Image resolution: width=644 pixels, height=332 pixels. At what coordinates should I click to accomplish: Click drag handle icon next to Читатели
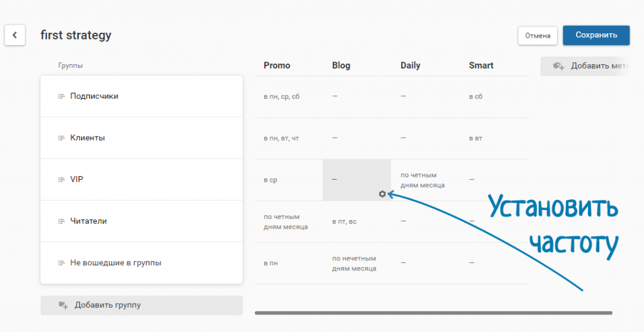point(61,221)
